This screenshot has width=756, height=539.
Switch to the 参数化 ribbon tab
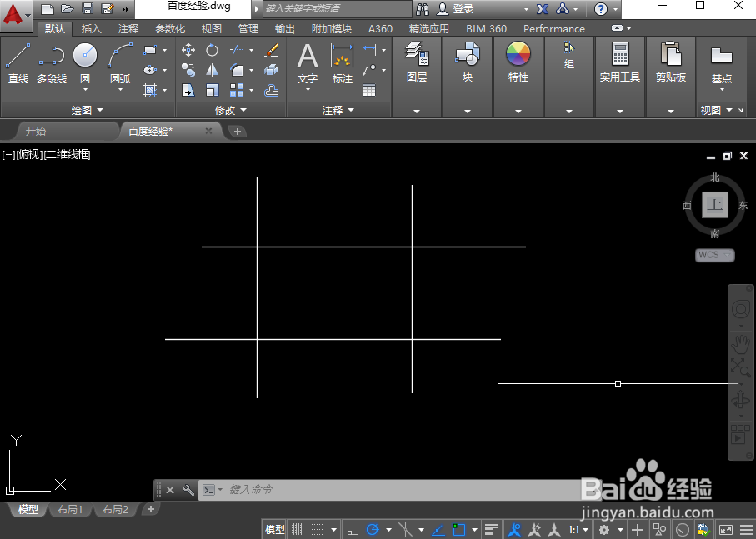coord(170,29)
